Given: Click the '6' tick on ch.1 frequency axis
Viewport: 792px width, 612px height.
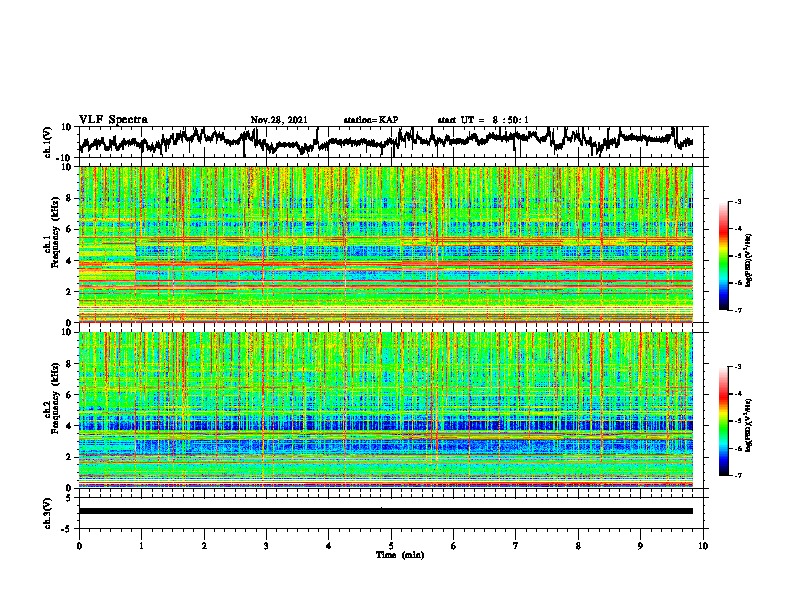Looking at the screenshot, I should [70, 229].
